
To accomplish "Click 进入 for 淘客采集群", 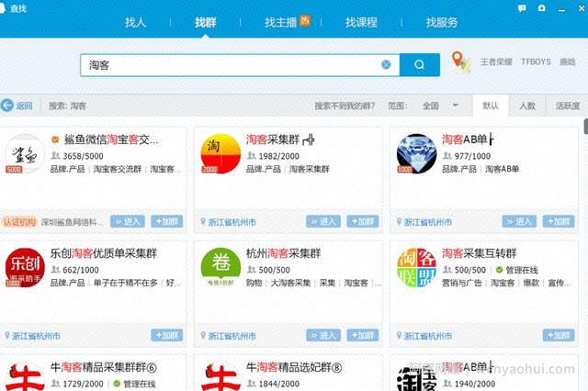I will tap(323, 222).
